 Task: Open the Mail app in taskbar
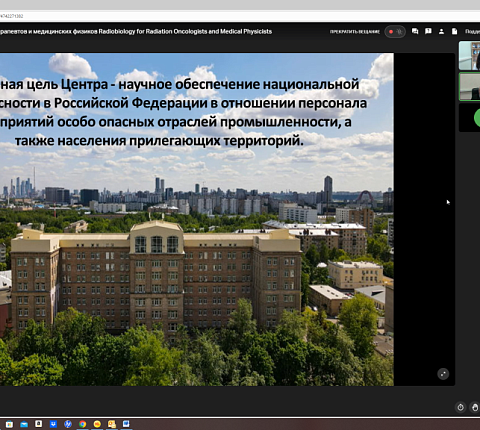coord(24,424)
